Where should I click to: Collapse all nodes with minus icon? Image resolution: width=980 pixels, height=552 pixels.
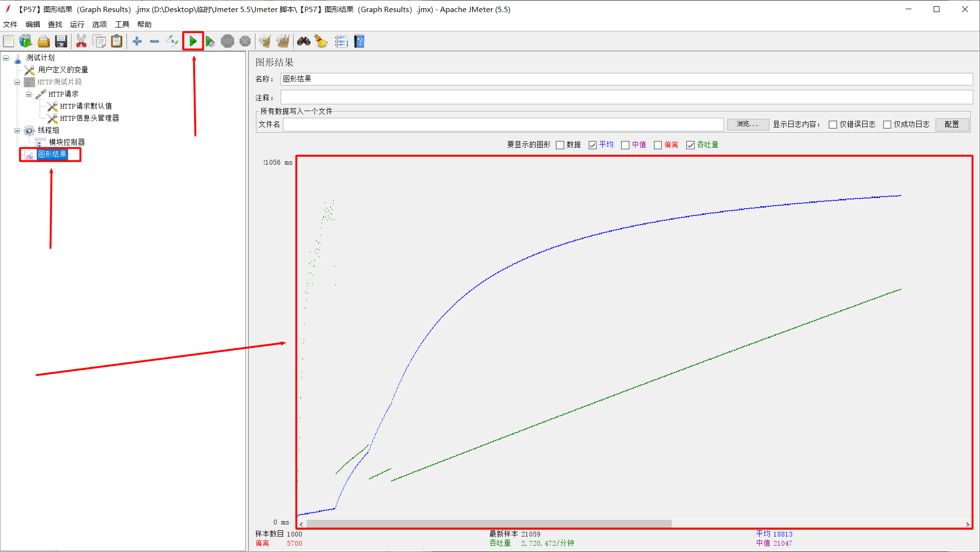[x=155, y=42]
